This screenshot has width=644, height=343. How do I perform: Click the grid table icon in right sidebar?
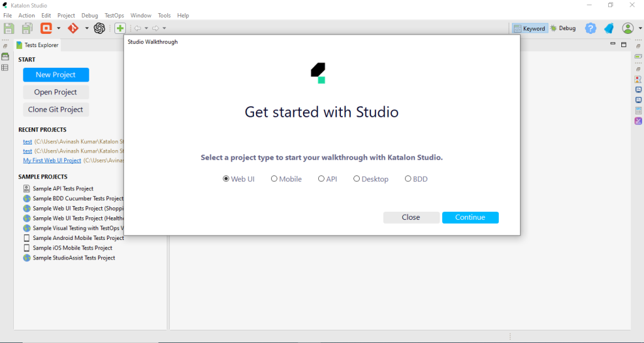coord(638,111)
